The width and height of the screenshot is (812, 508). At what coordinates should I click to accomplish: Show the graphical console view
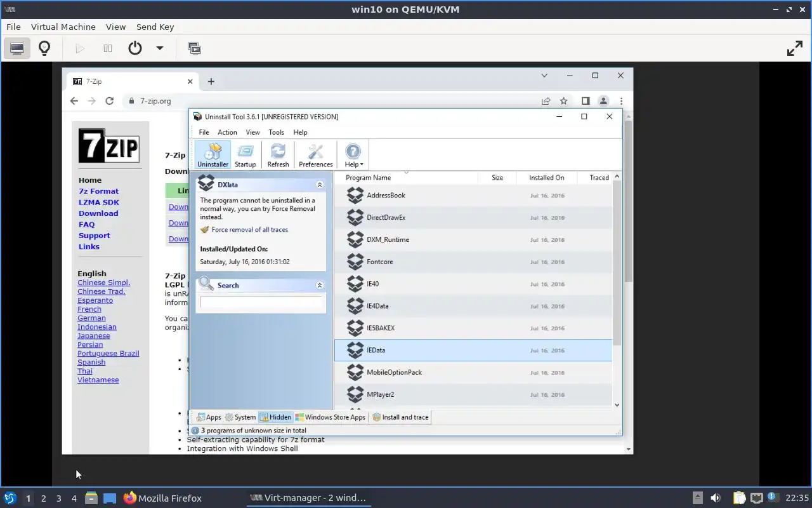click(17, 48)
